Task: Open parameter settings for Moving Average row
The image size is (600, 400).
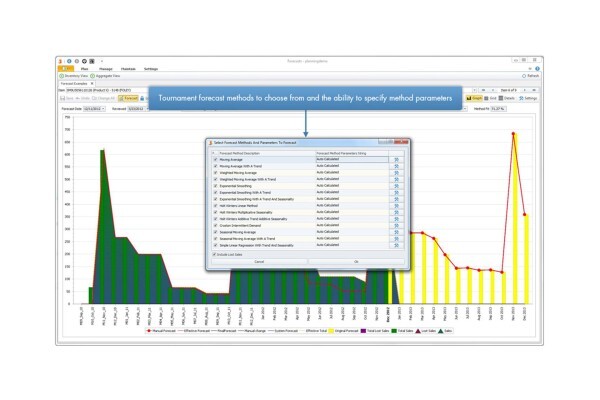Action: point(396,159)
